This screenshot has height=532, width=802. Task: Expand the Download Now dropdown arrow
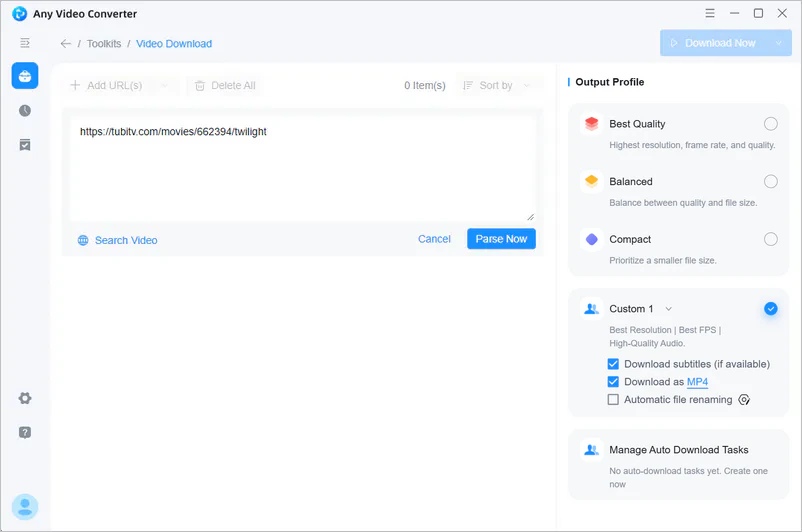pyautogui.click(x=778, y=43)
